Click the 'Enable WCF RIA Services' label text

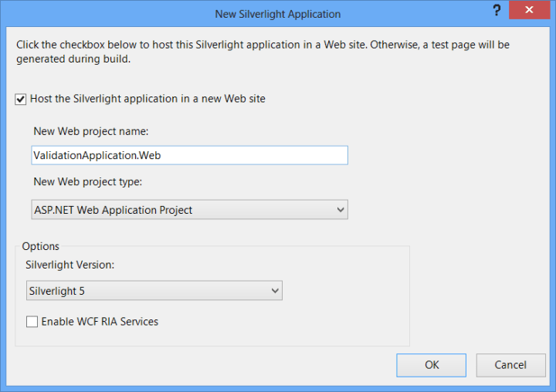click(100, 322)
